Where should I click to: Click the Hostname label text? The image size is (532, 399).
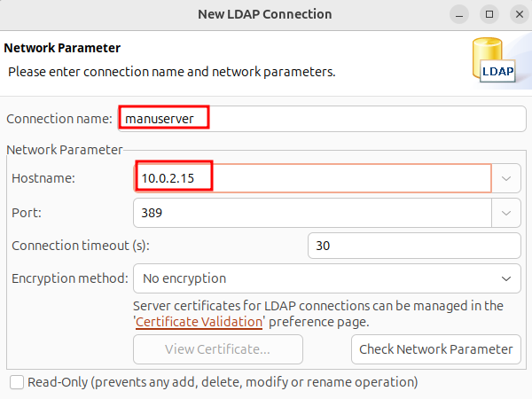pos(43,178)
